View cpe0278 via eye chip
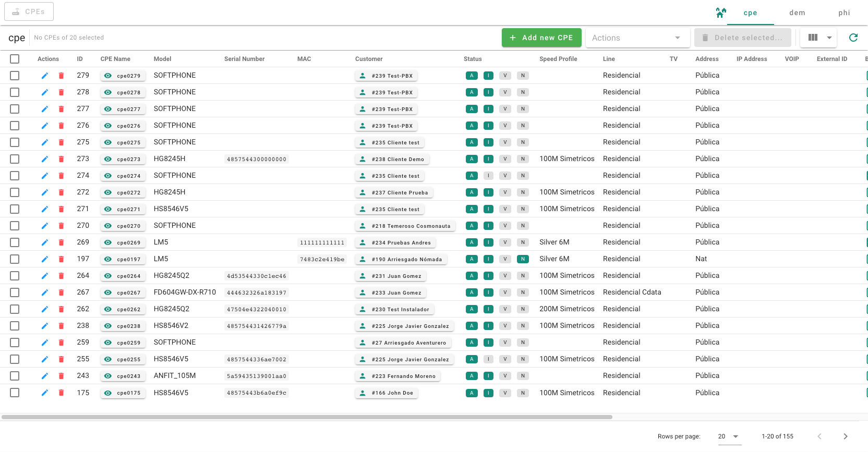The image size is (868, 452). (x=123, y=92)
